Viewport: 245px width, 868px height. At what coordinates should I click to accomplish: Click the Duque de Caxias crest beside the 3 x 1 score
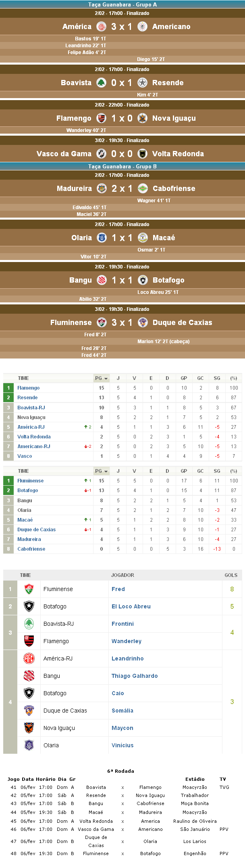[x=142, y=323]
